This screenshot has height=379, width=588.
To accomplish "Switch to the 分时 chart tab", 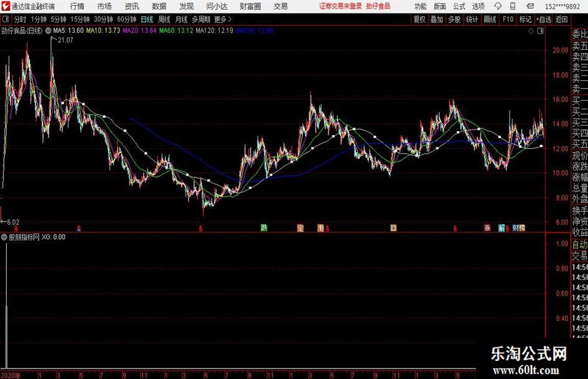I will point(20,19).
